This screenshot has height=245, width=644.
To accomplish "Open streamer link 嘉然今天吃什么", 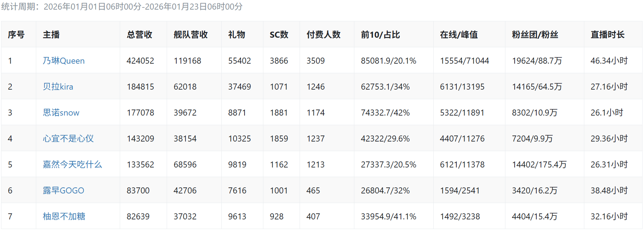I will click(73, 165).
